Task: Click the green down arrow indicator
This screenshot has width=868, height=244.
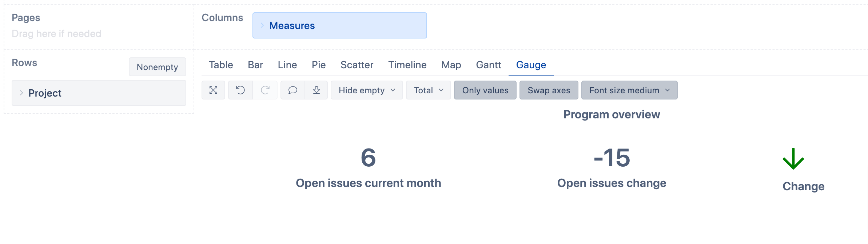Action: [x=793, y=159]
